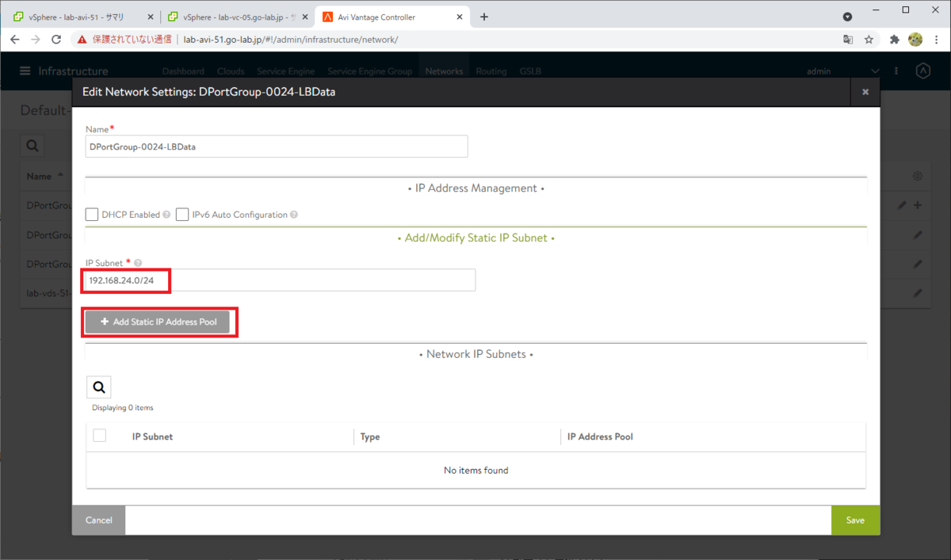Click the IP Address Pool column header

pos(600,436)
